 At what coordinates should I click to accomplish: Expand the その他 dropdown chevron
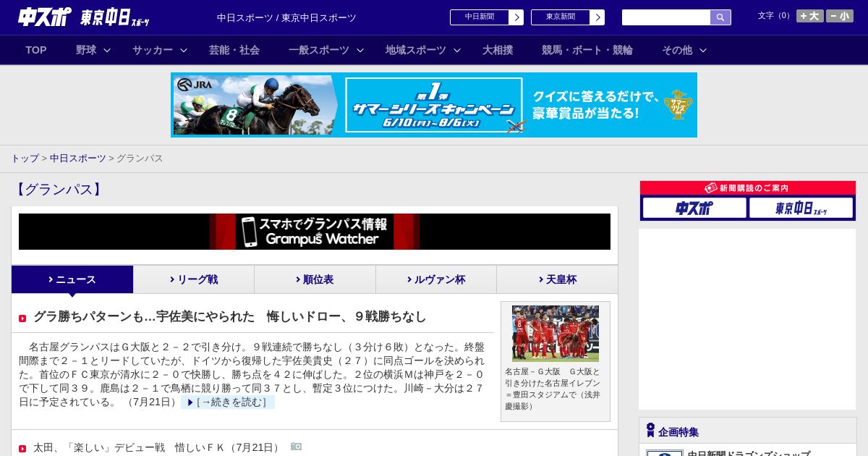point(703,50)
